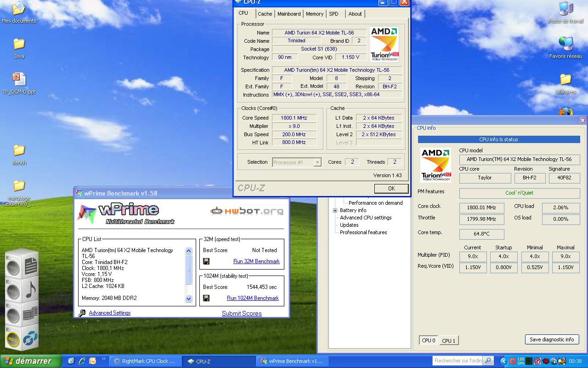The height and width of the screenshot is (368, 588).
Task: Select Professional features tree item
Action: tap(363, 232)
